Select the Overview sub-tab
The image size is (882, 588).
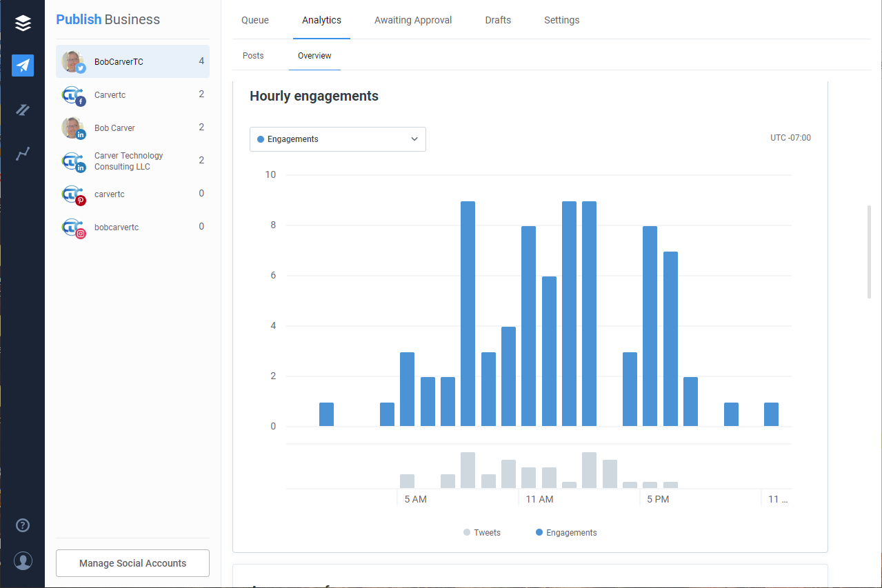[314, 55]
